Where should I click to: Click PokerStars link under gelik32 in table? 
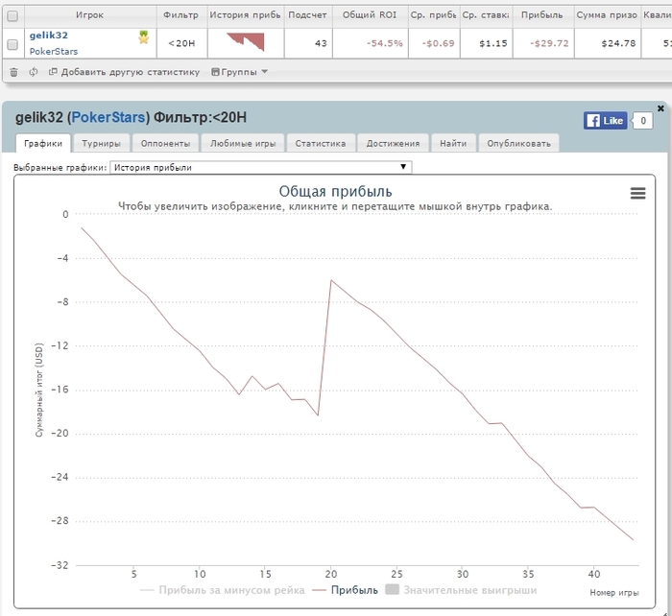[54, 52]
